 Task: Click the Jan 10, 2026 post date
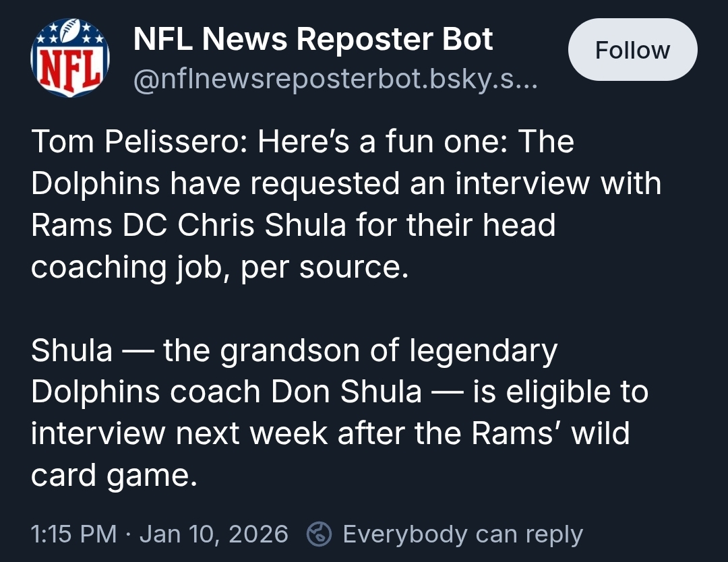pyautogui.click(x=214, y=534)
